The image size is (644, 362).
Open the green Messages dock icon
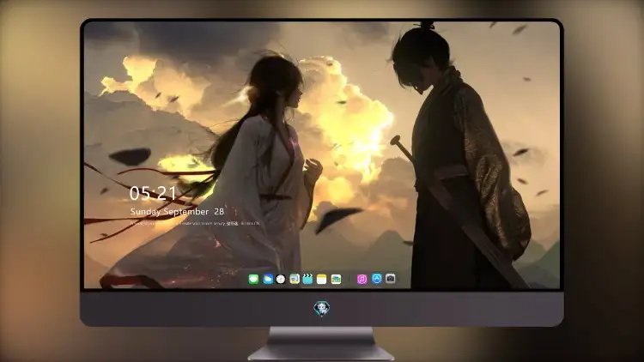tap(253, 279)
